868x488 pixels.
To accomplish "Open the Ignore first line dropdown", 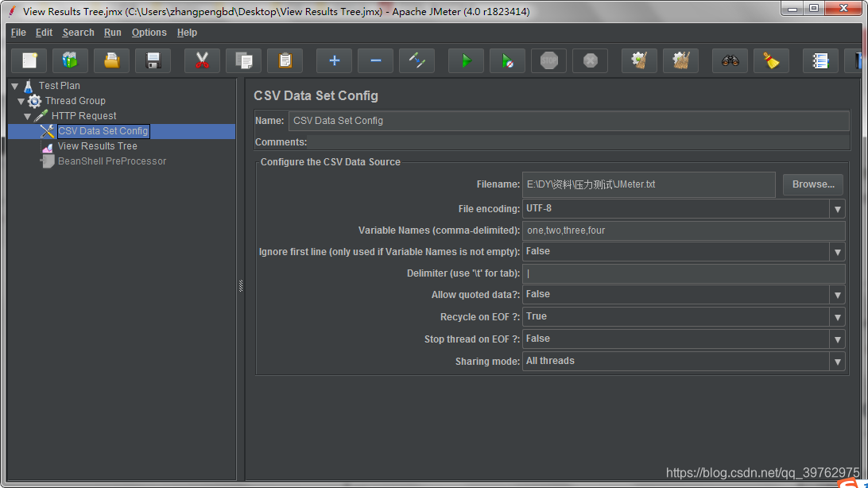I will point(837,252).
